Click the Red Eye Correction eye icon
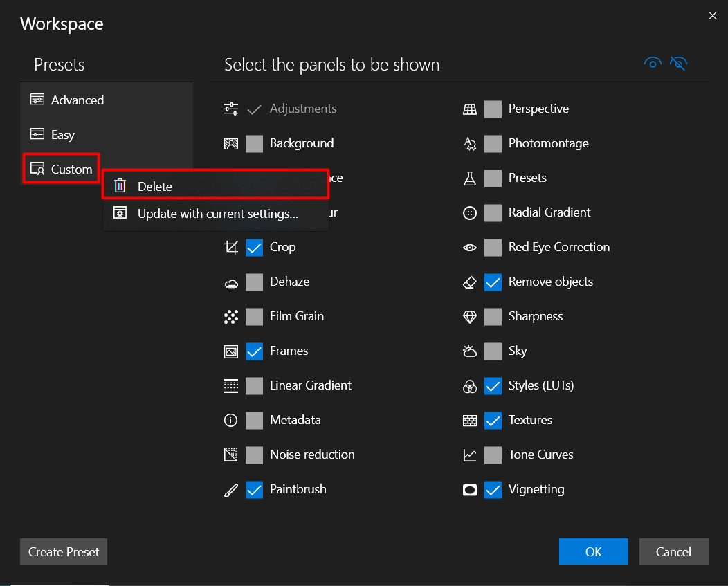This screenshot has width=728, height=586. [x=470, y=248]
